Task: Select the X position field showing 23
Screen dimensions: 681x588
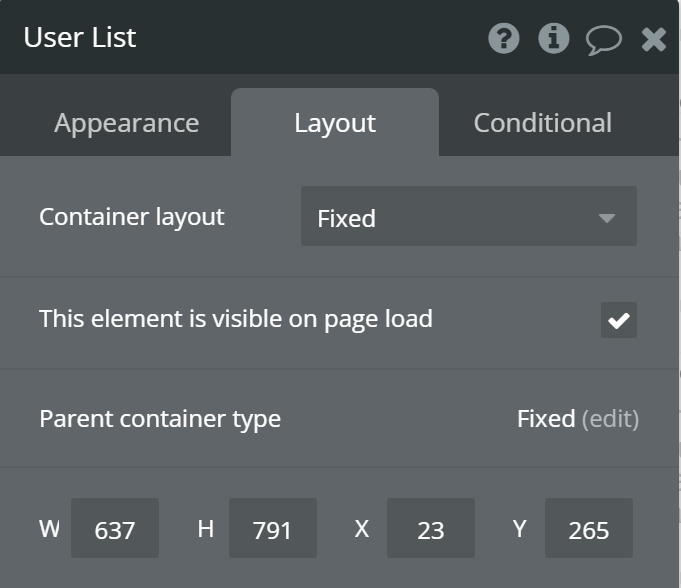Action: [430, 529]
